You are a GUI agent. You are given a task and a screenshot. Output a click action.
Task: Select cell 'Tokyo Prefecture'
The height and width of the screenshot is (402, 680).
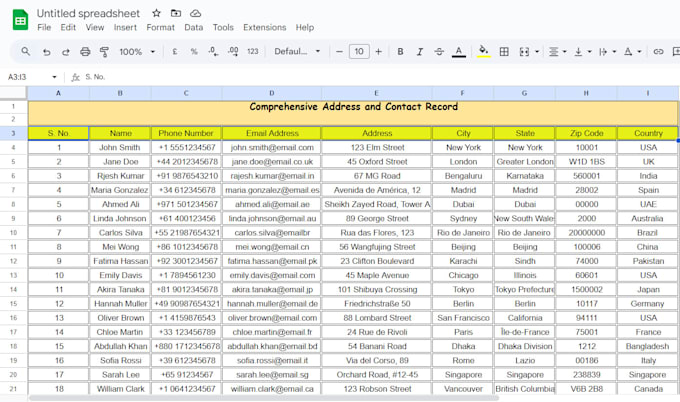pos(524,289)
